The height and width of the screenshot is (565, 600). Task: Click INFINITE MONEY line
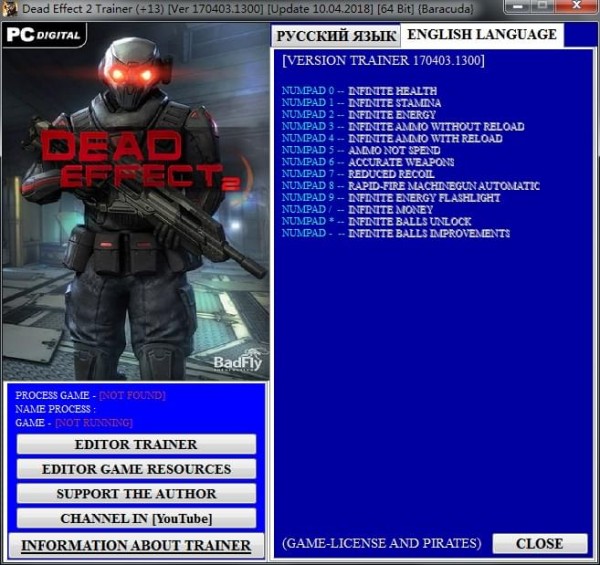(x=357, y=210)
